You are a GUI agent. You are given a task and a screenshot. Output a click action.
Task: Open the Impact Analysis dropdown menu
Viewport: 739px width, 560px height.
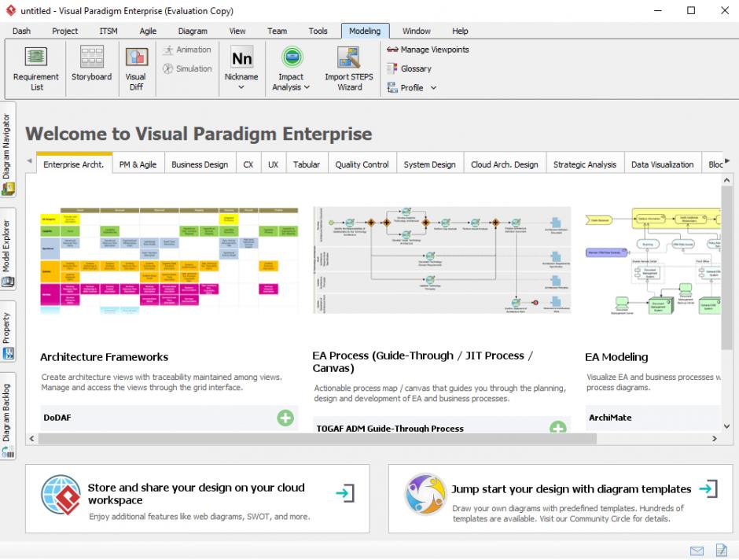(x=291, y=87)
